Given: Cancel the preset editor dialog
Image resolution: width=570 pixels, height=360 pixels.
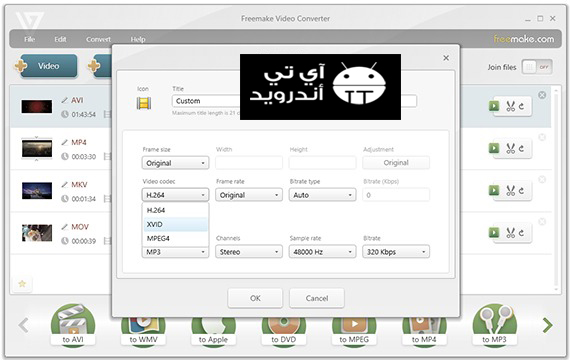Looking at the screenshot, I should [x=317, y=298].
